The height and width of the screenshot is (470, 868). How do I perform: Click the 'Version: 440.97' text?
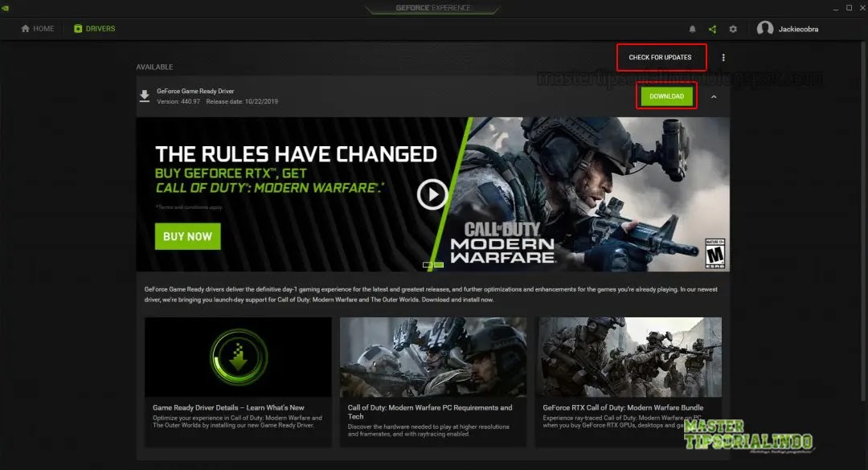(178, 102)
